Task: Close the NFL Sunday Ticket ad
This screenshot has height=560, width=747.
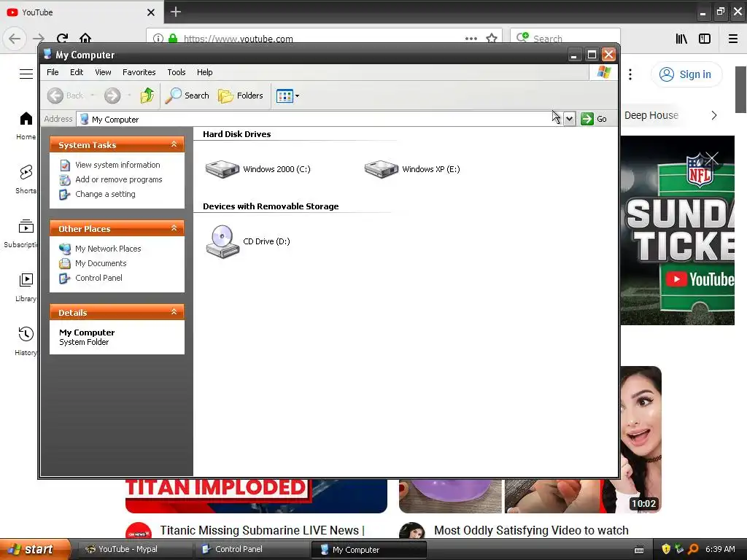Action: (712, 158)
